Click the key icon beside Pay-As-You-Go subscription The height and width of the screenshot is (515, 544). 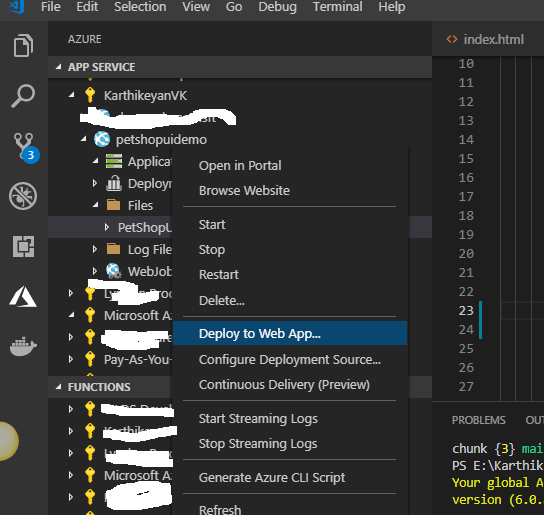90,359
